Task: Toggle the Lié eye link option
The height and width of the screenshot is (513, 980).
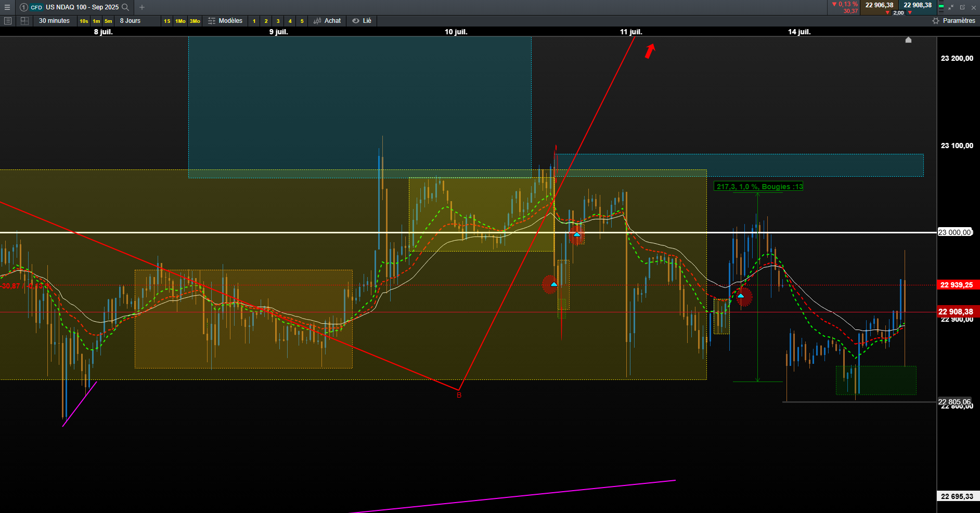Action: coord(362,21)
